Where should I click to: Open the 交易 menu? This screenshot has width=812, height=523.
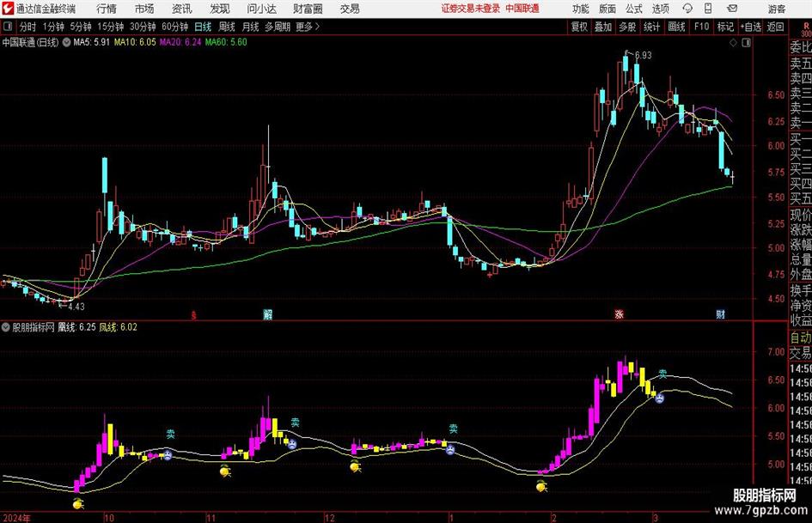click(350, 9)
